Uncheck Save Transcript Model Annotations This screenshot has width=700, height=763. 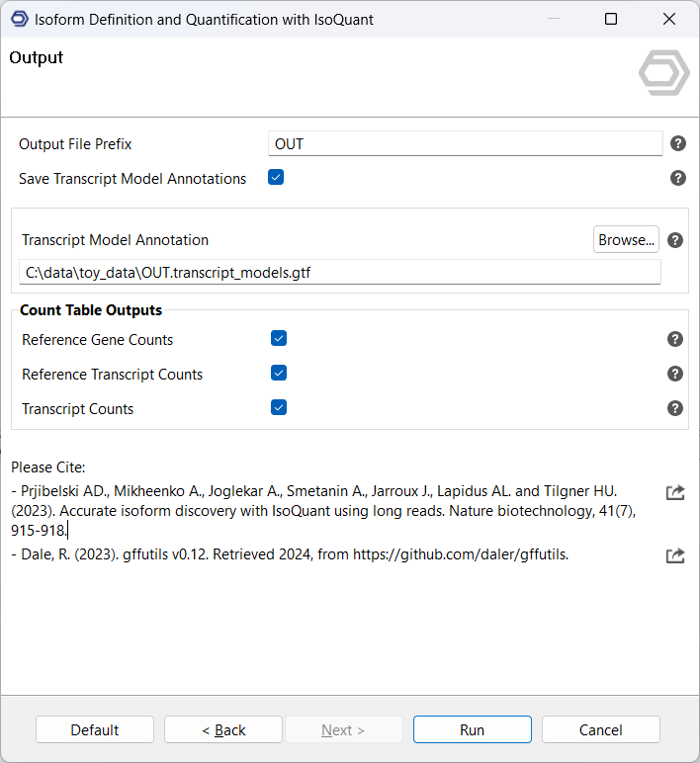(276, 178)
